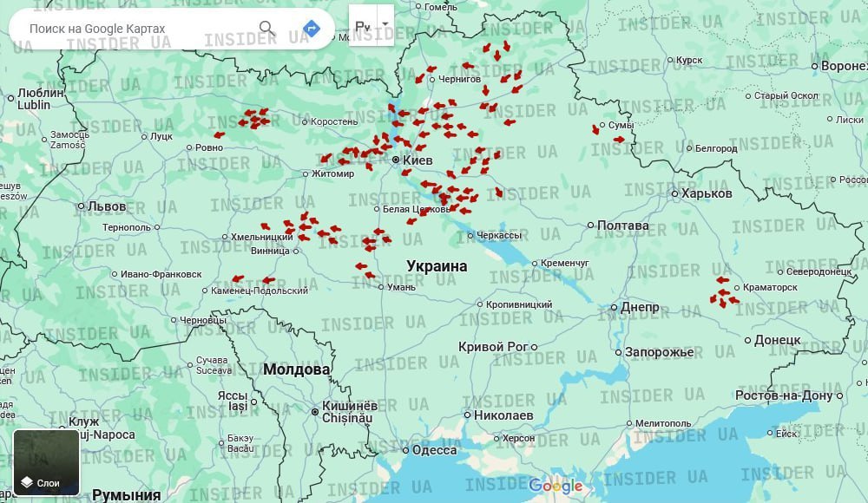The width and height of the screenshot is (868, 503).
Task: Click the Днепр city marker
Action: (614, 308)
